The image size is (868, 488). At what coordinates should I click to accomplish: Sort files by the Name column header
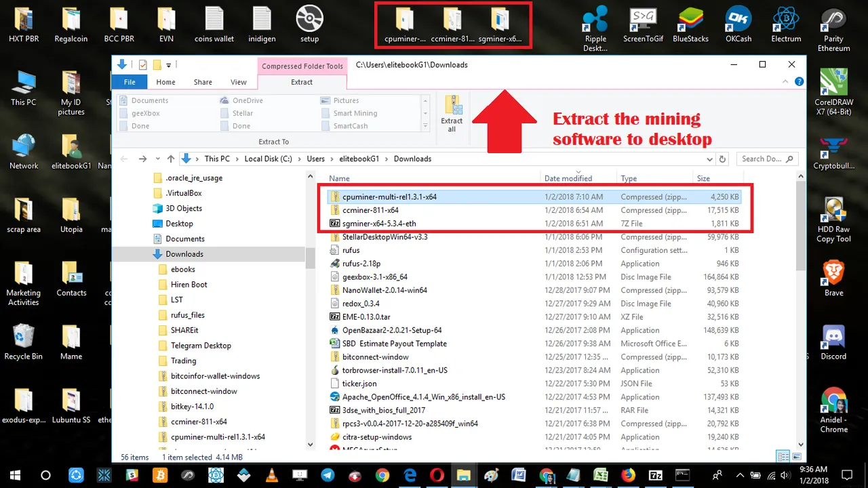click(x=433, y=178)
